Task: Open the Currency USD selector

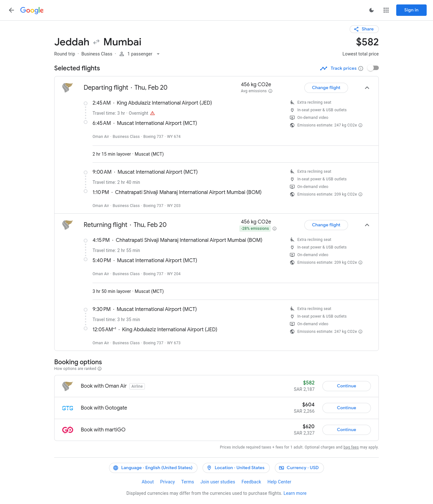Action: (299, 468)
